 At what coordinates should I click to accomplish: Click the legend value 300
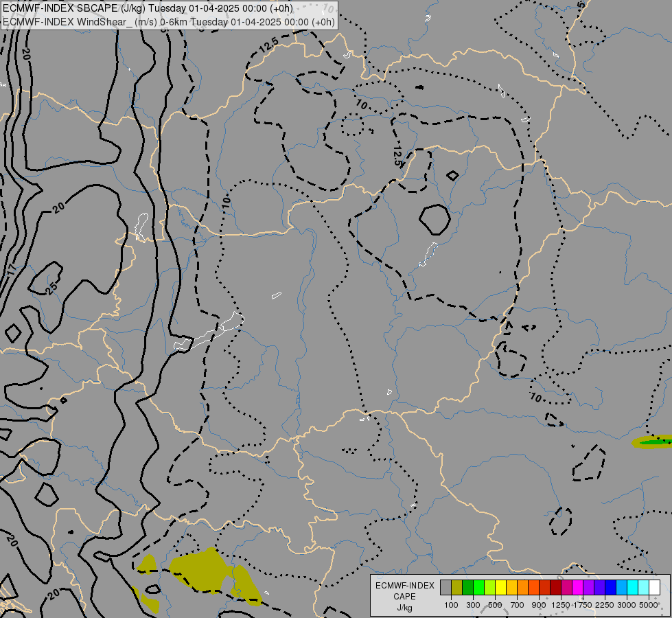coord(473,605)
